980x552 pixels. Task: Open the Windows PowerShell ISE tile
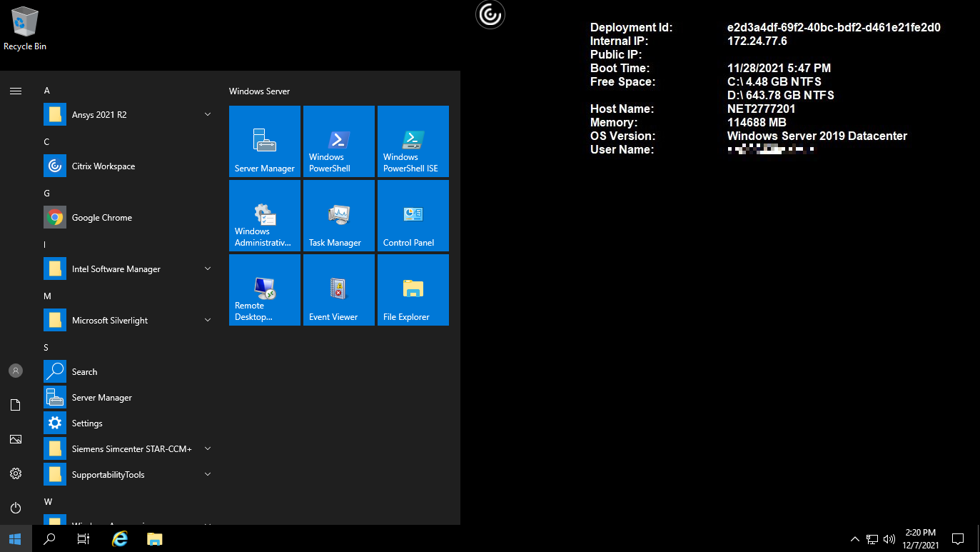[413, 141]
